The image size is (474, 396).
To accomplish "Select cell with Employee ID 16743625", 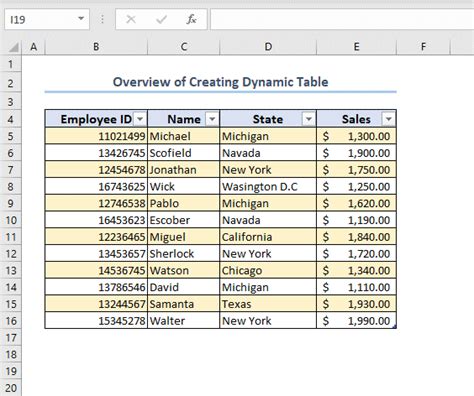I will coord(96,186).
